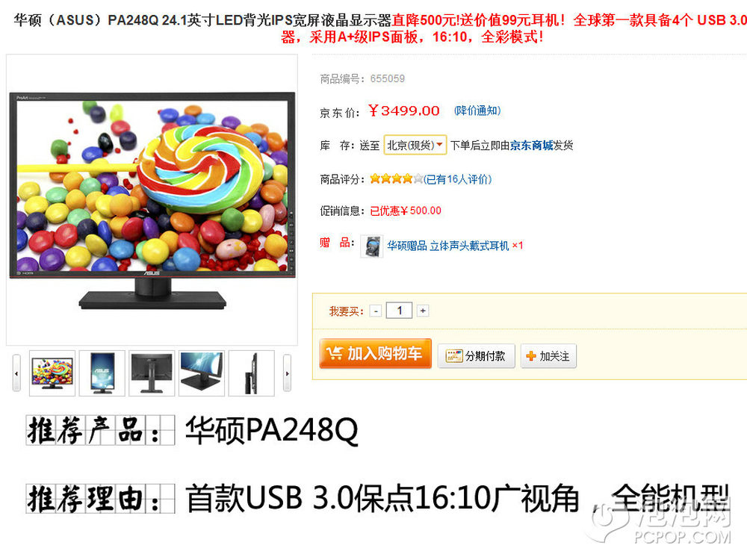
Task: Click the quantity input field
Action: (x=399, y=311)
